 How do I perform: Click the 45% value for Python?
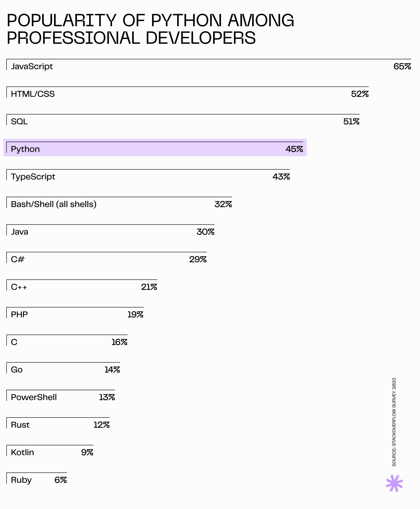294,149
